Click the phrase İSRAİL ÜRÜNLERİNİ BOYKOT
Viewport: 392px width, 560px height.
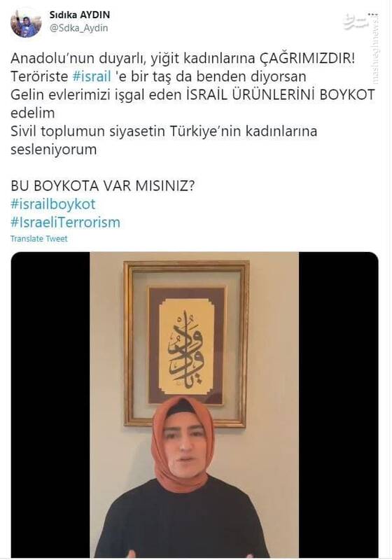tap(281, 95)
